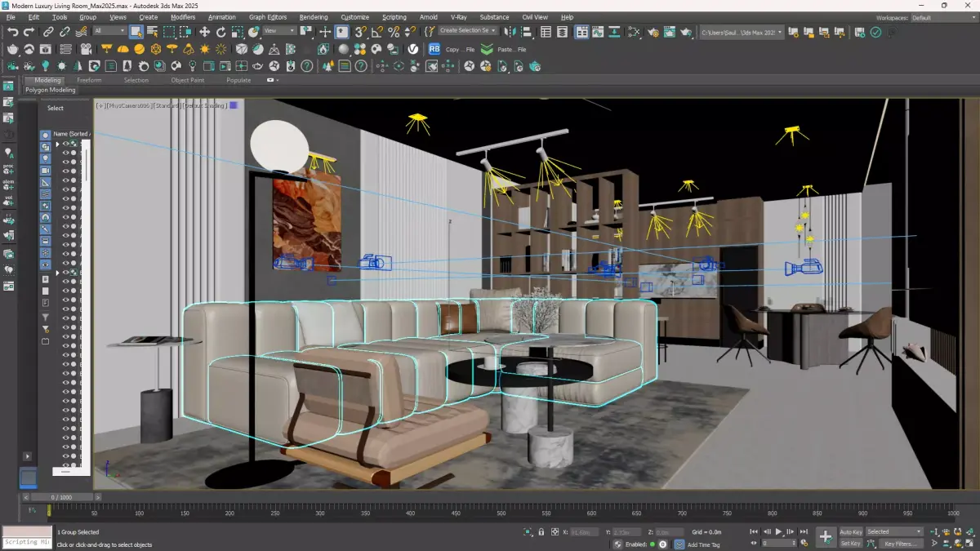The image size is (980, 551).
Task: Expand the first Scene Explorer tree row
Action: tap(57, 144)
